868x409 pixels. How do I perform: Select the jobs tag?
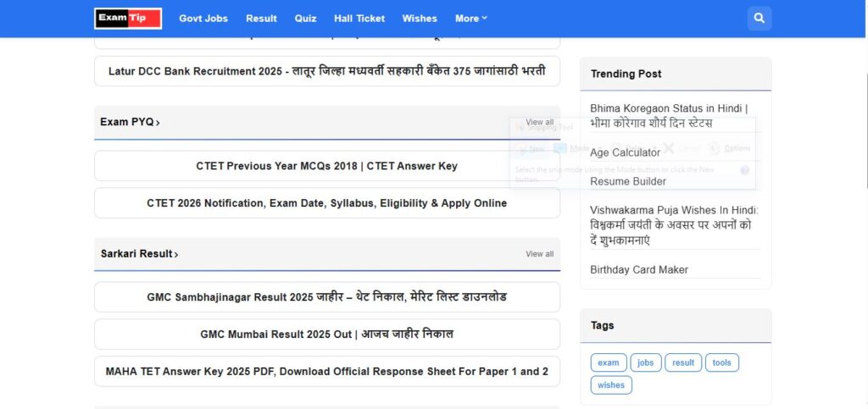[x=646, y=362]
